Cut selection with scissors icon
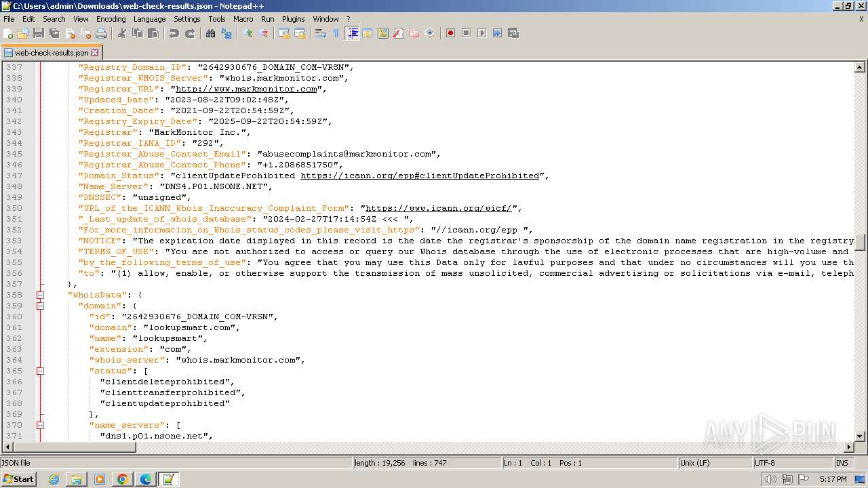Viewport: 868px width, 488px height. click(122, 33)
